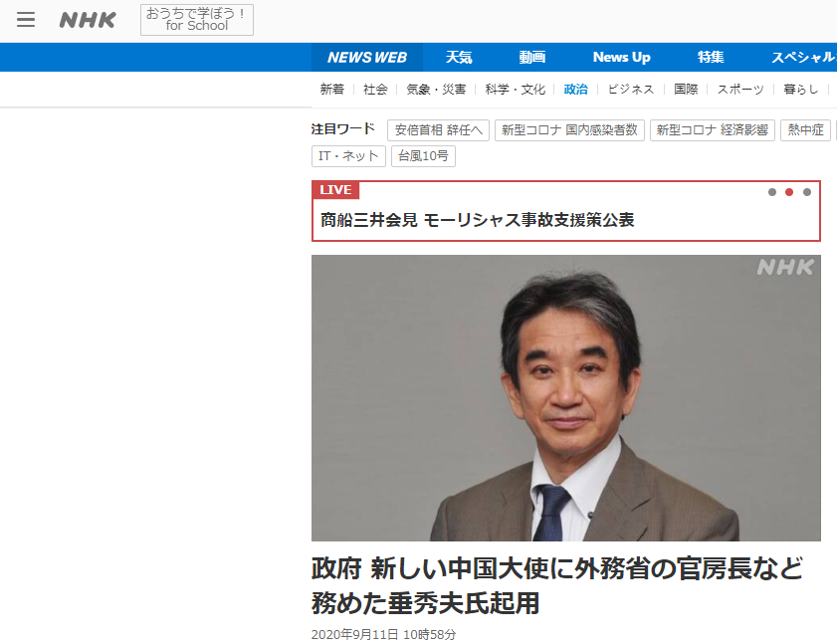Open the News Up section
Screen dimensions: 837x644
tap(621, 57)
